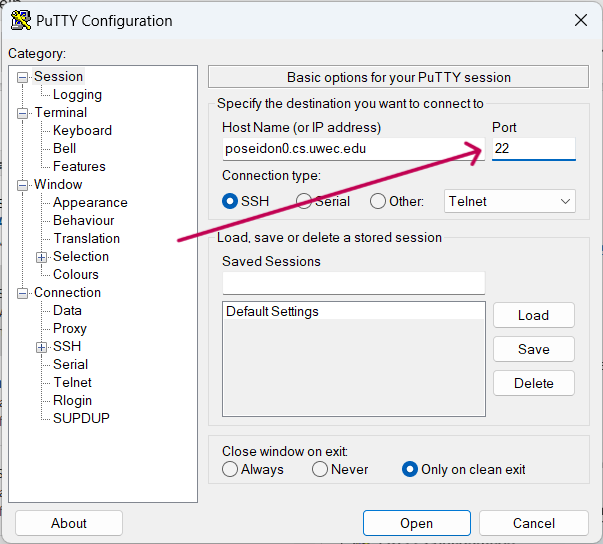
Task: Collapse the Window tree node
Action: tap(22, 186)
